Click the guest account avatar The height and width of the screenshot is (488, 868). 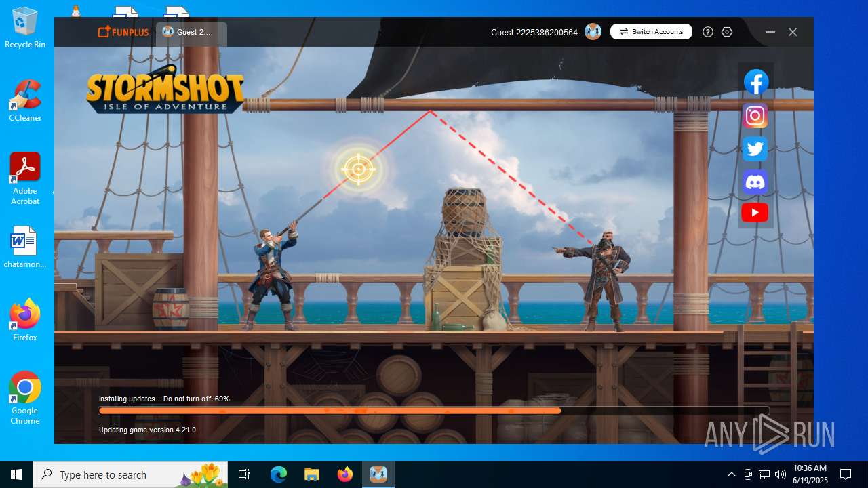click(593, 32)
